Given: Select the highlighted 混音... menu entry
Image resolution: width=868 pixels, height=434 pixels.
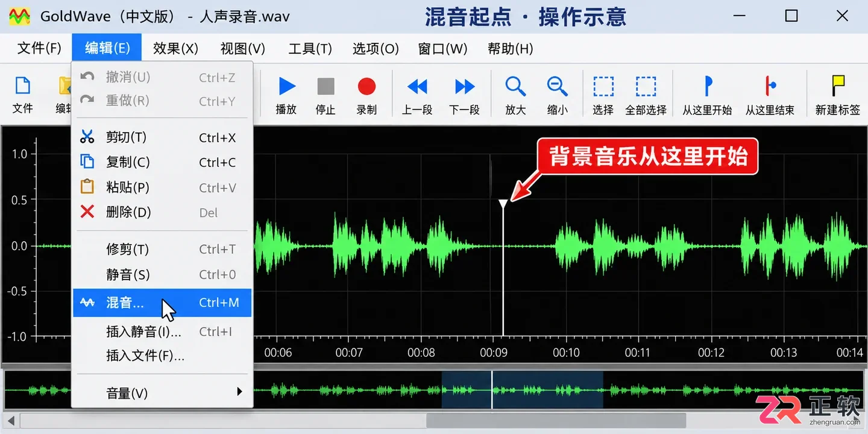Looking at the screenshot, I should (162, 303).
